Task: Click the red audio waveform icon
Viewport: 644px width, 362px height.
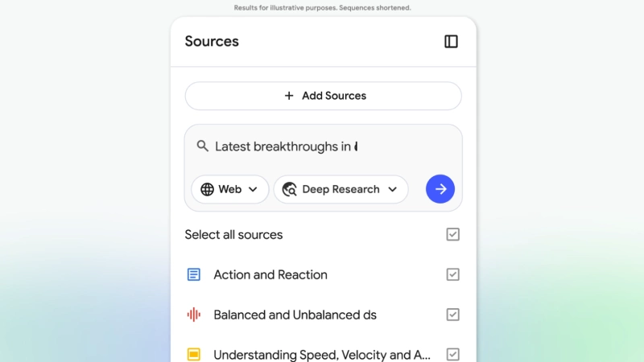Action: [x=194, y=315]
